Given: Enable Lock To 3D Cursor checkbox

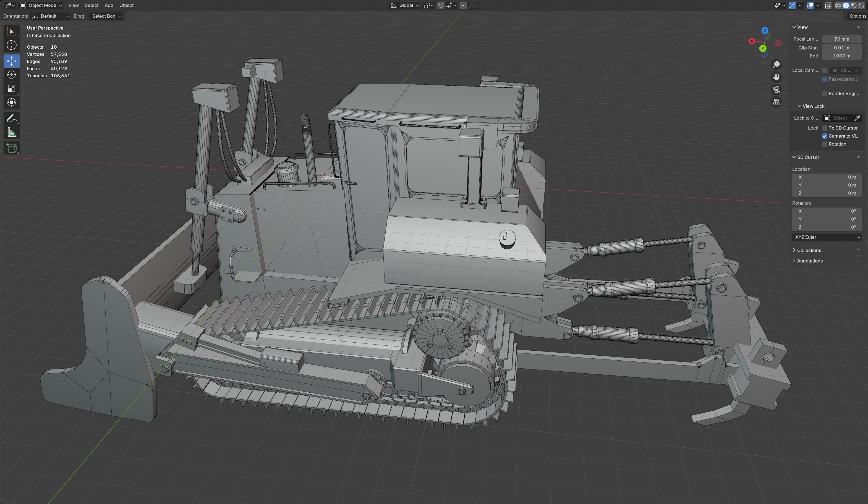Looking at the screenshot, I should point(825,128).
